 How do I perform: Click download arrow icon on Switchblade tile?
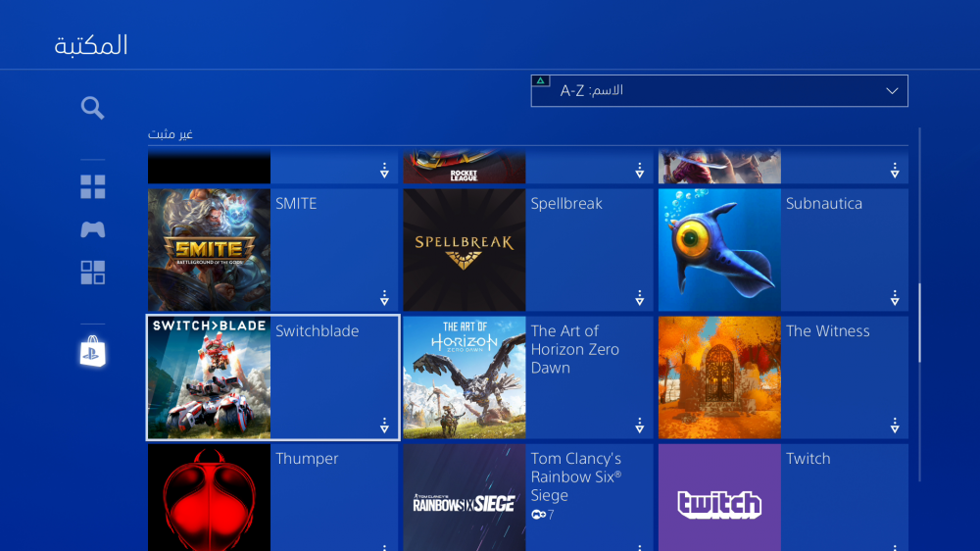[384, 426]
